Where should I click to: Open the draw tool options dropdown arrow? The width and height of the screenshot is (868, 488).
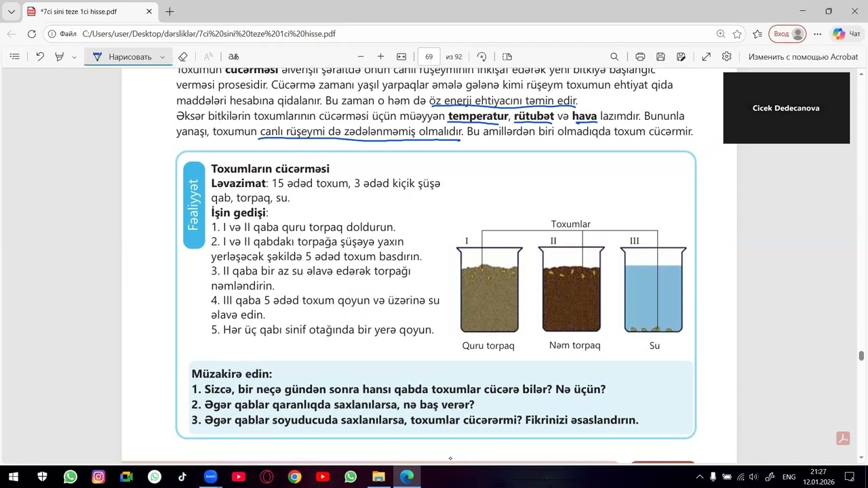click(x=162, y=57)
